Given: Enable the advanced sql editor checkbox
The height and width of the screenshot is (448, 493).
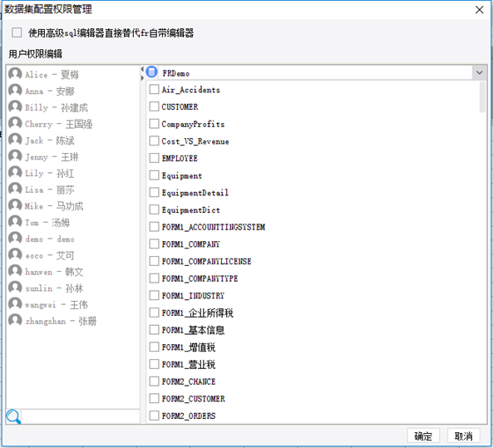Looking at the screenshot, I should click(x=17, y=32).
